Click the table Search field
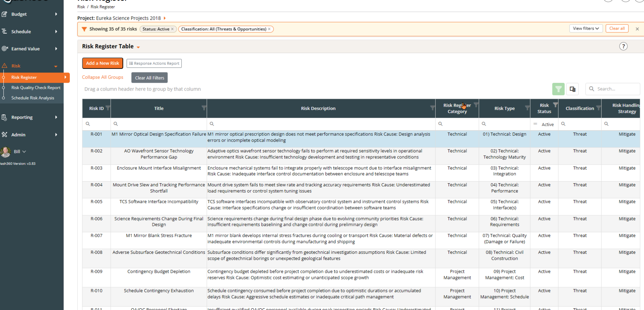Screen dimensions: 644x310 613,89
